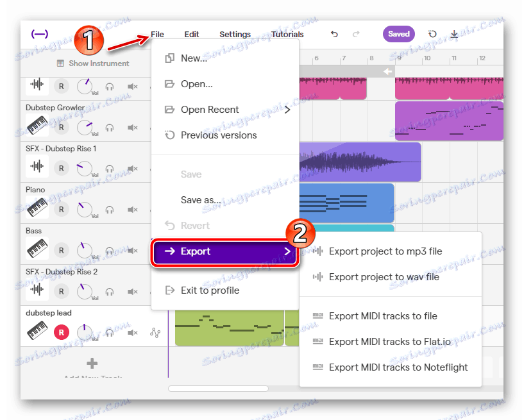Click white arrow on loop region bar

coord(387,72)
